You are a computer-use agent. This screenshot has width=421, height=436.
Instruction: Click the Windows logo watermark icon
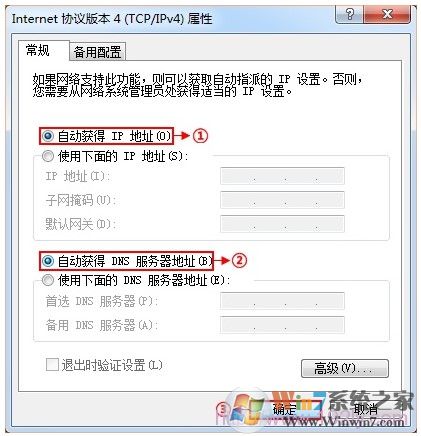coord(247,407)
